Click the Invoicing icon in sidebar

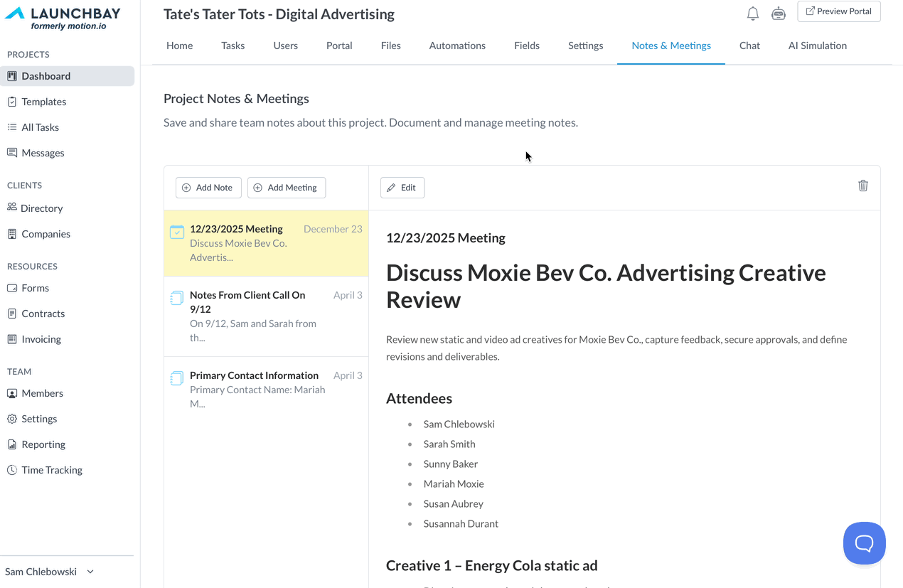pyautogui.click(x=12, y=339)
